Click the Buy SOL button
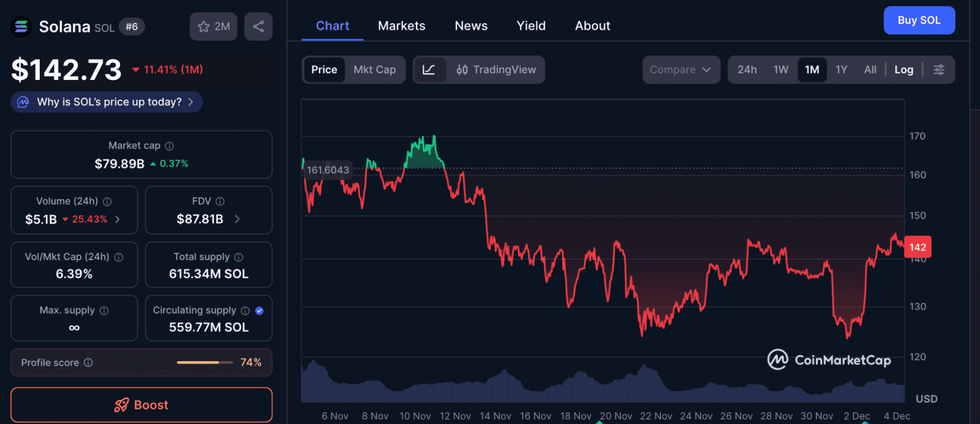980x424 pixels. tap(919, 20)
